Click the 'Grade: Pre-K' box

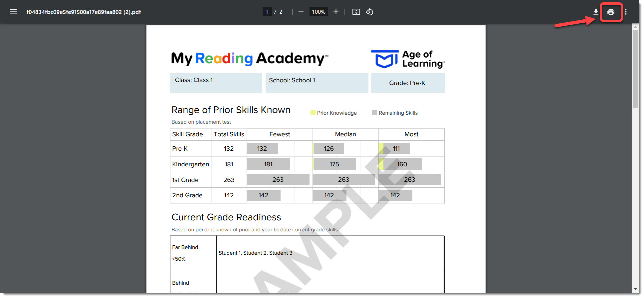408,83
